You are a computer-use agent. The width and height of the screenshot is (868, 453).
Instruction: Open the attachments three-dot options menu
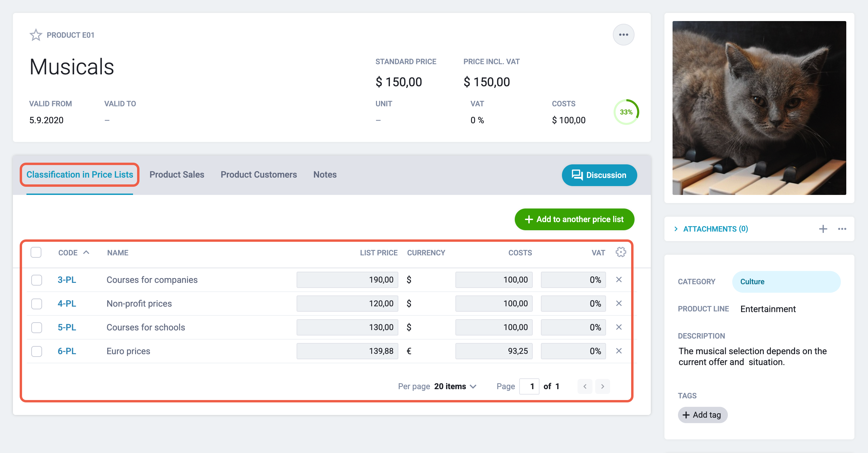(x=842, y=229)
